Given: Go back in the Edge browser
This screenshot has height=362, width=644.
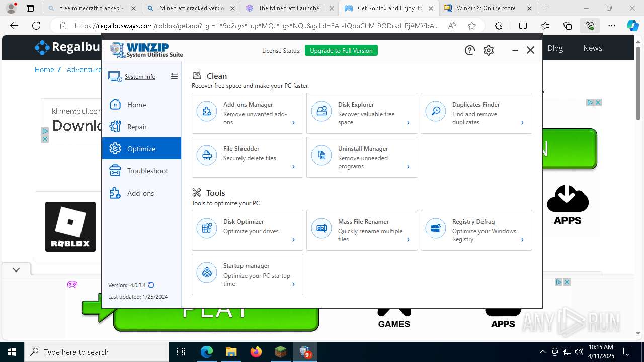Looking at the screenshot, I should (14, 26).
